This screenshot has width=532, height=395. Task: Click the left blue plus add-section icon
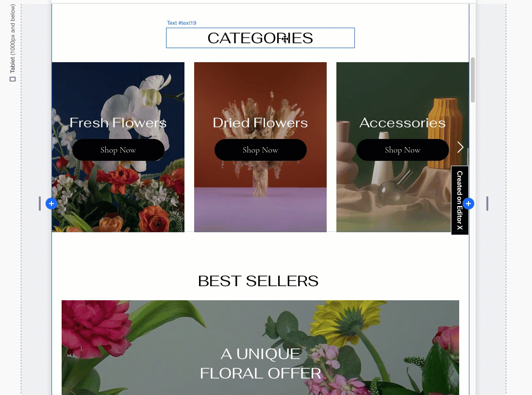point(51,204)
